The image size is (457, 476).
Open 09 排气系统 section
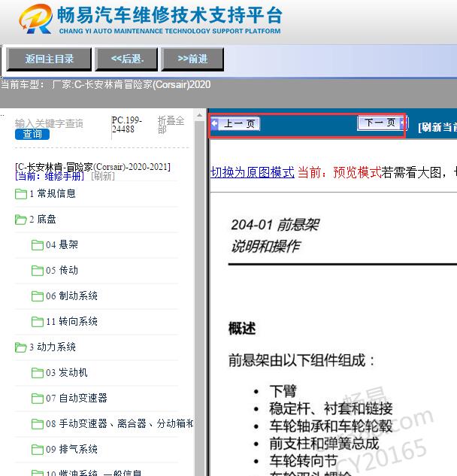(x=71, y=449)
